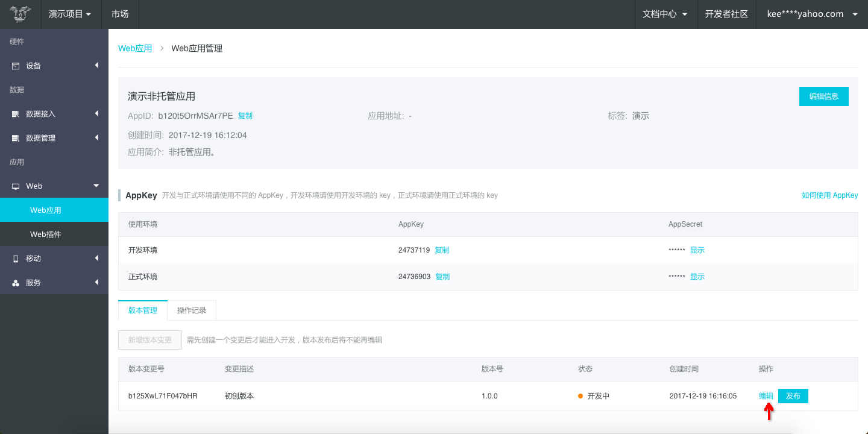Click version number 1.0.0 cell
868x434 pixels.
489,396
